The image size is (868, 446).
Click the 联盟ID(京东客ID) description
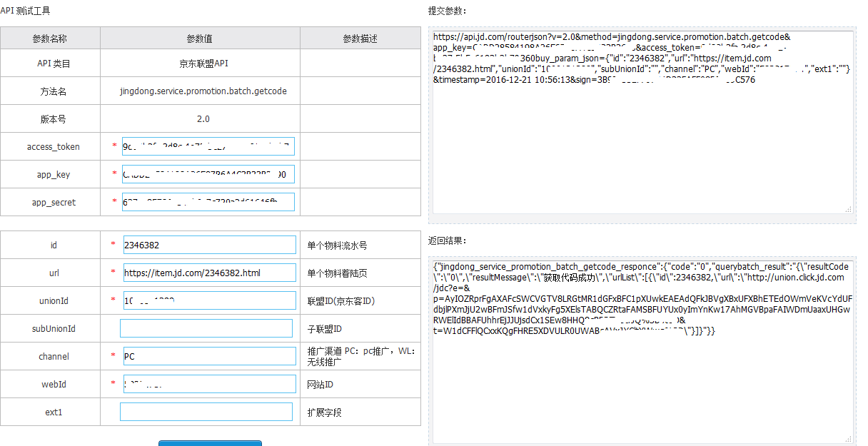point(341,301)
